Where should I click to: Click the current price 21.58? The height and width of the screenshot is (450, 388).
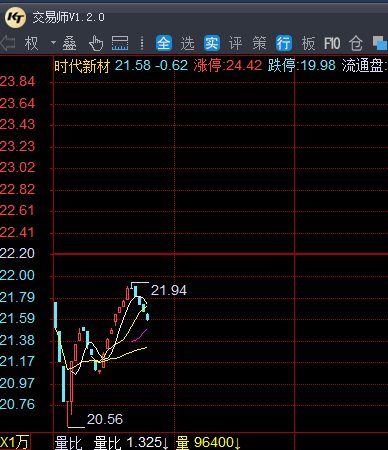[x=133, y=66]
